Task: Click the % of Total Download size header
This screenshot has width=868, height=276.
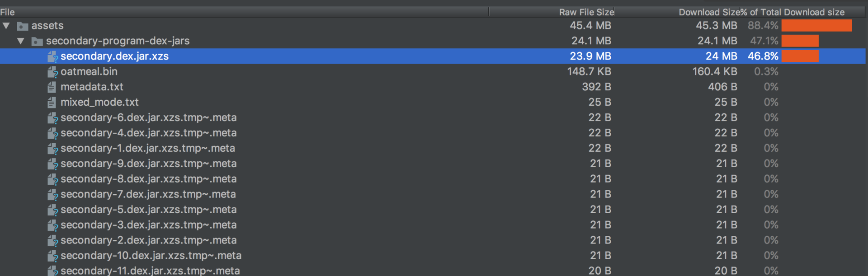Action: click(792, 12)
